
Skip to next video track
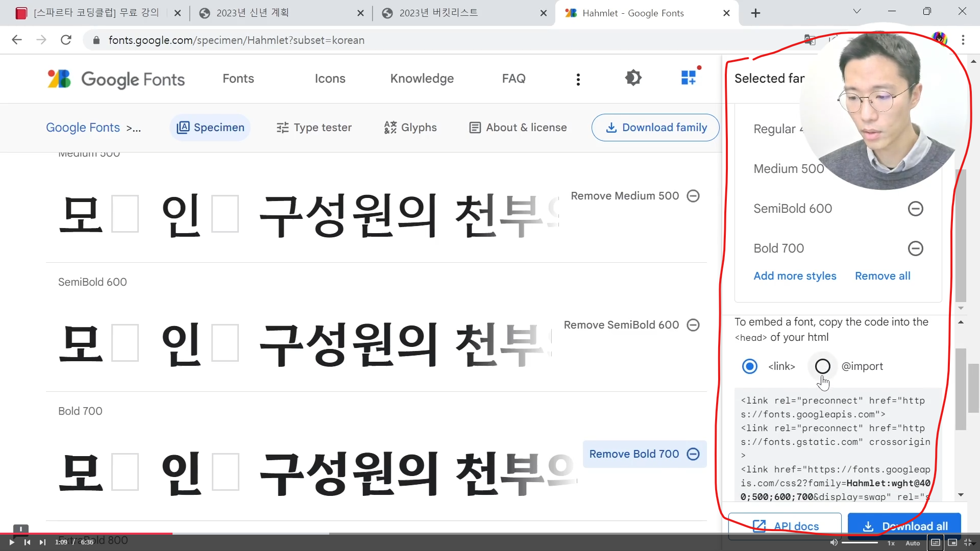coord(42,542)
